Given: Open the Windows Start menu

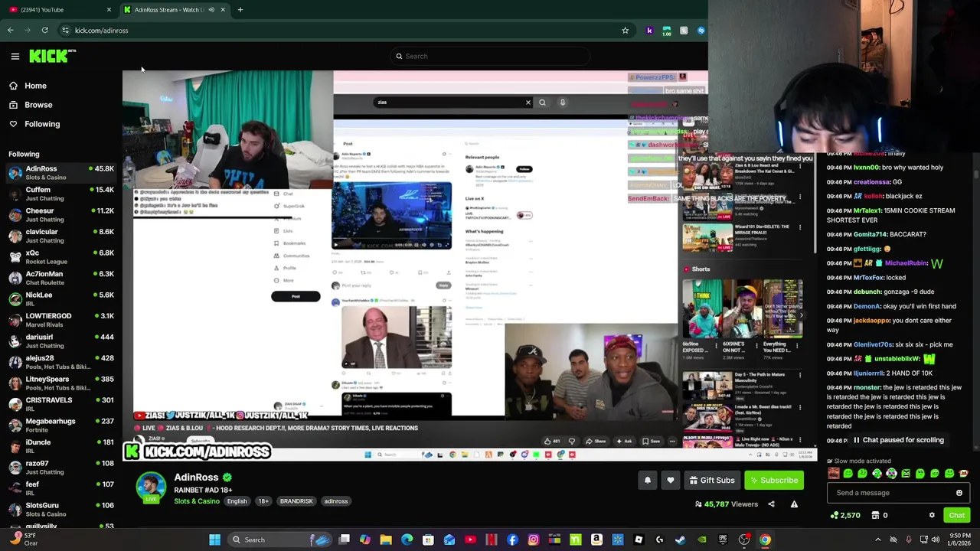Looking at the screenshot, I should coord(215,540).
